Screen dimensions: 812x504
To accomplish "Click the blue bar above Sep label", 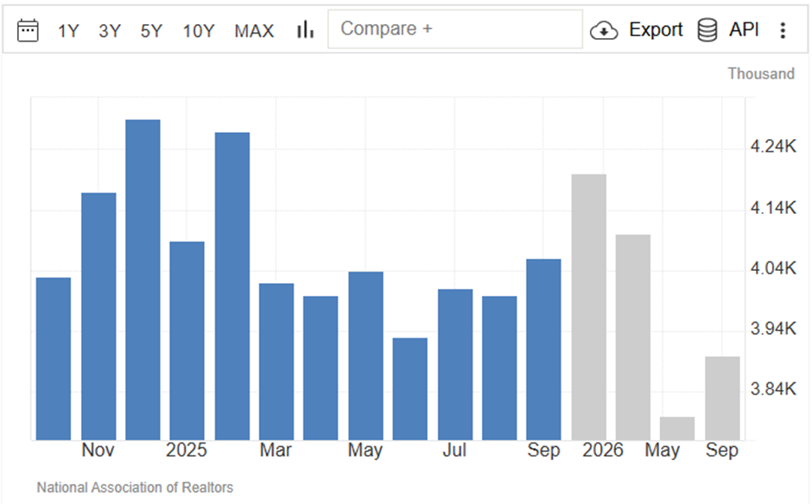I will 543,350.
